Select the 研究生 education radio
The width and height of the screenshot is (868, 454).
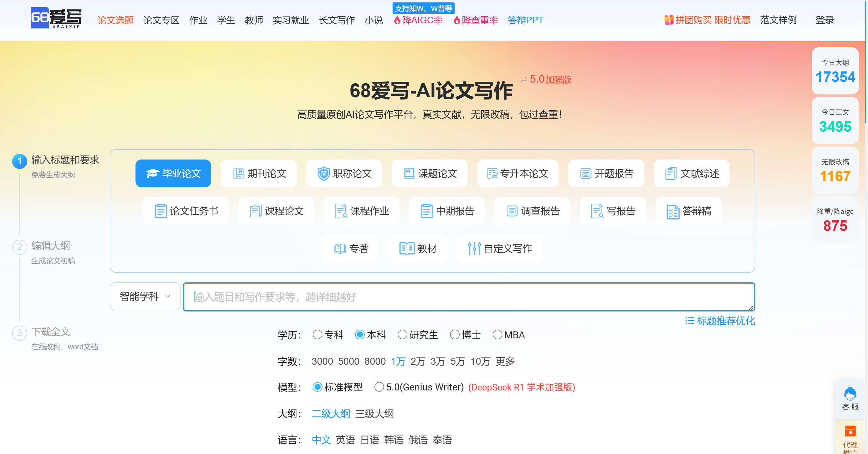point(402,334)
